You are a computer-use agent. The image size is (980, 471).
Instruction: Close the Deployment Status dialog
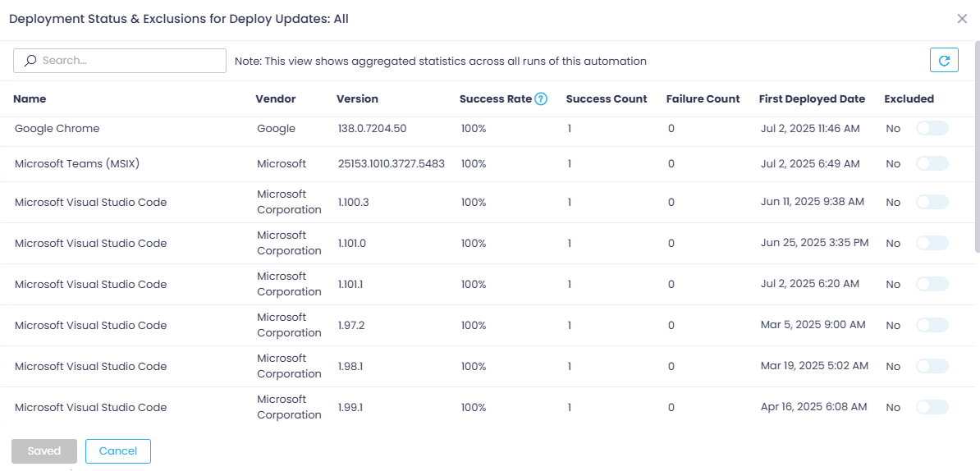pyautogui.click(x=963, y=19)
